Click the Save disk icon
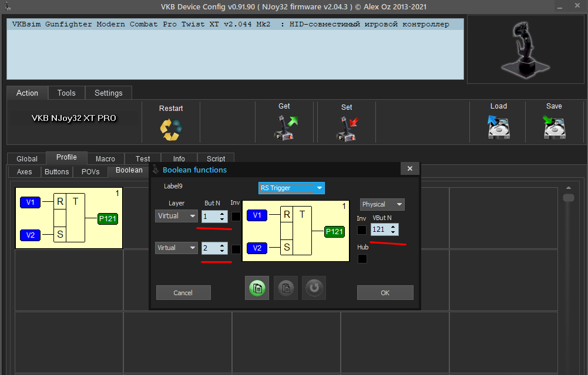This screenshot has width=588, height=375. click(x=555, y=127)
